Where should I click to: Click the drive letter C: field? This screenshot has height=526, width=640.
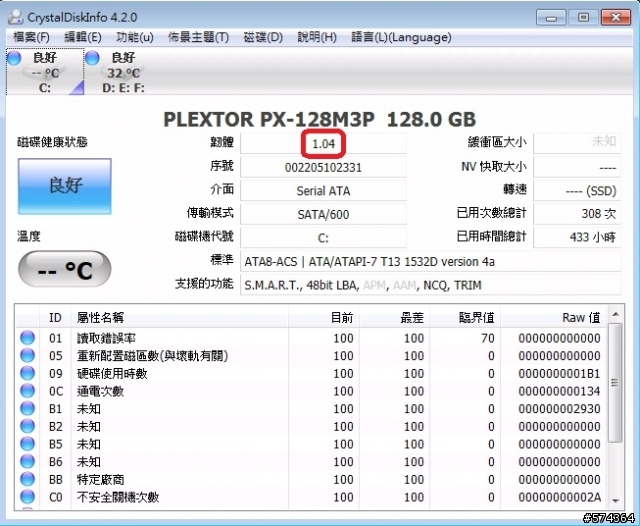[x=323, y=237]
